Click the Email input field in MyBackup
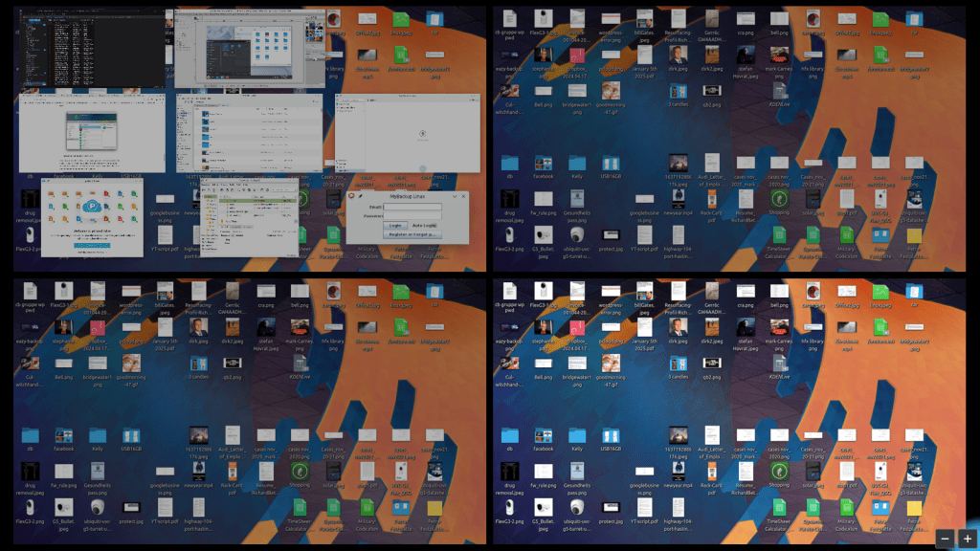The width and height of the screenshot is (980, 551). (x=412, y=206)
